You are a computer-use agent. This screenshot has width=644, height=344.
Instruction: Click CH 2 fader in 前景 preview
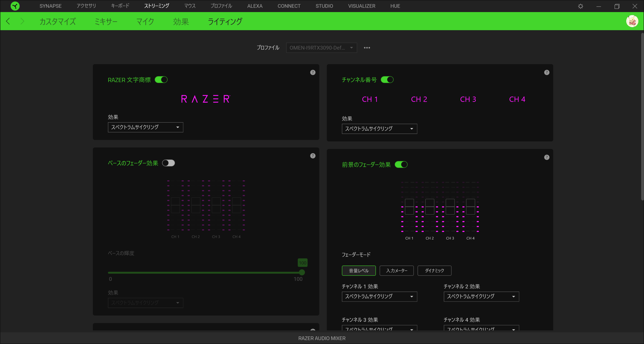[x=430, y=207]
